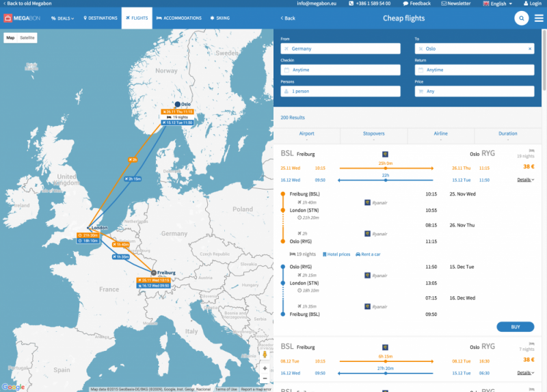Expand Details for first 38 € flight
547x392 pixels.
(525, 180)
